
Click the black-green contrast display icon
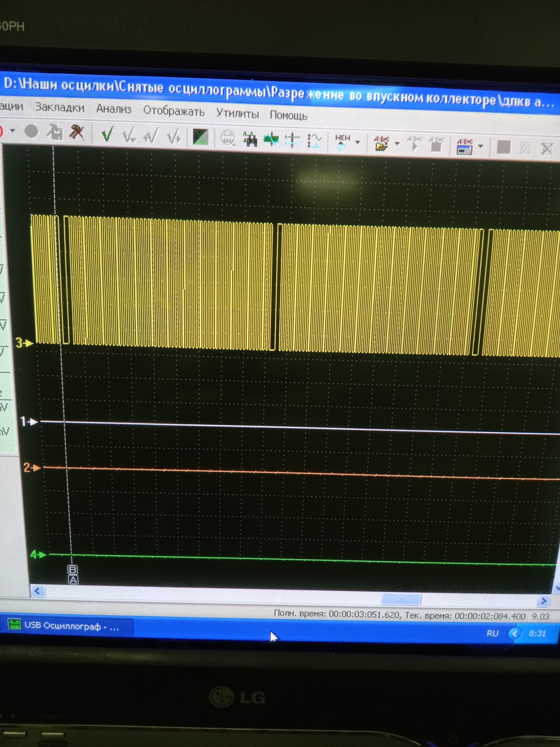(x=200, y=137)
